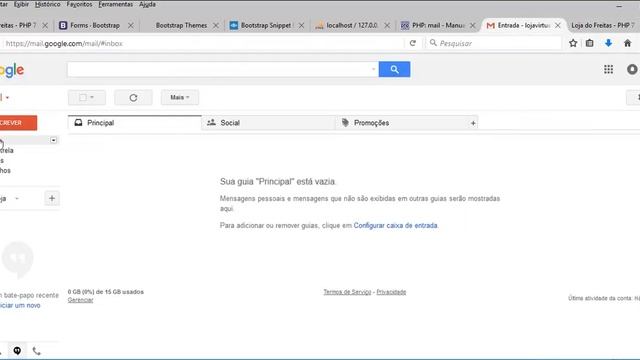Image resolution: width=640 pixels, height=360 pixels.
Task: Open the Exibir menu
Action: [21, 4]
